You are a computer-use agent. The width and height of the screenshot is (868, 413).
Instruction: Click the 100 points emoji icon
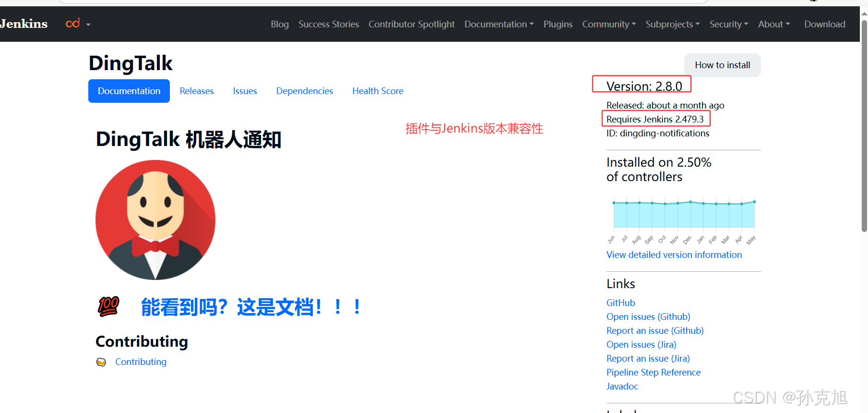(x=108, y=306)
